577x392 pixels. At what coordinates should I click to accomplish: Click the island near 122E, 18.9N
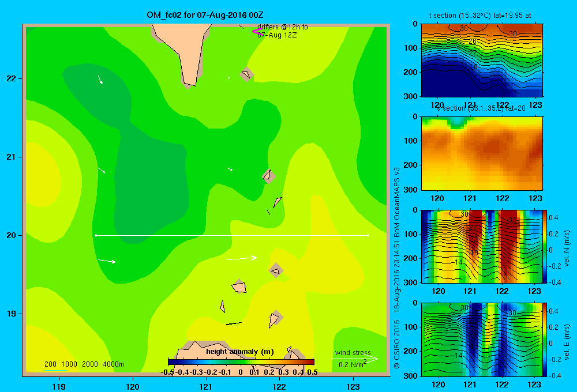[275, 319]
